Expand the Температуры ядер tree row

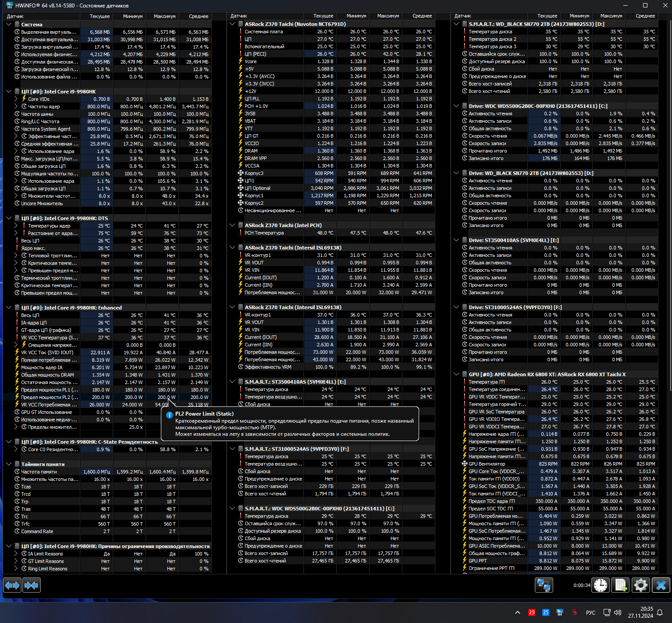click(16, 226)
